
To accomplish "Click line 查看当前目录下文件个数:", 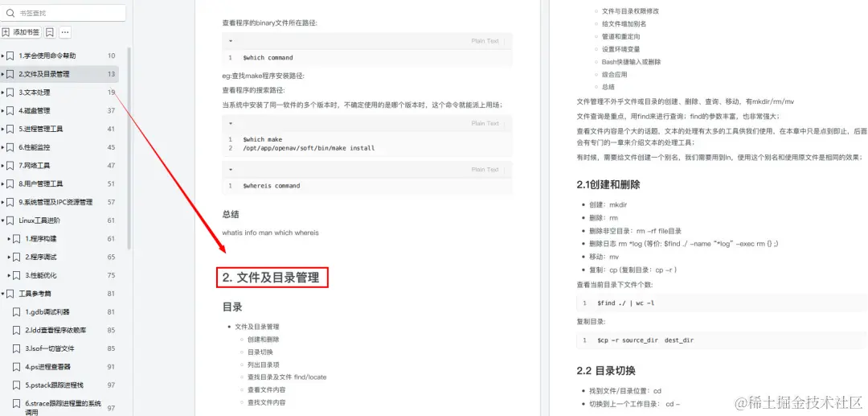I will pyautogui.click(x=615, y=285).
